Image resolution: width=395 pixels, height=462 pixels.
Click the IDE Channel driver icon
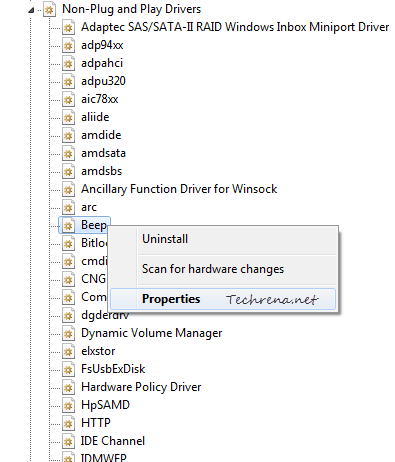[x=68, y=441]
